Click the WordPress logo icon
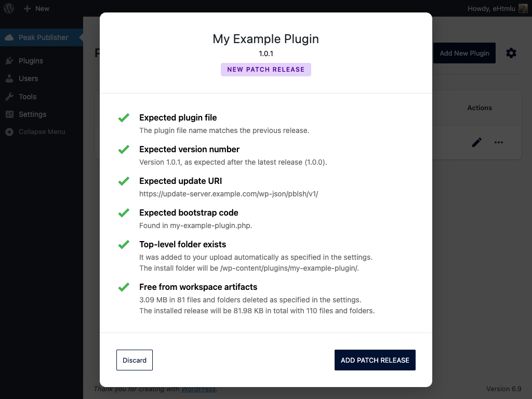Viewport: 532px width, 399px height. tap(9, 8)
